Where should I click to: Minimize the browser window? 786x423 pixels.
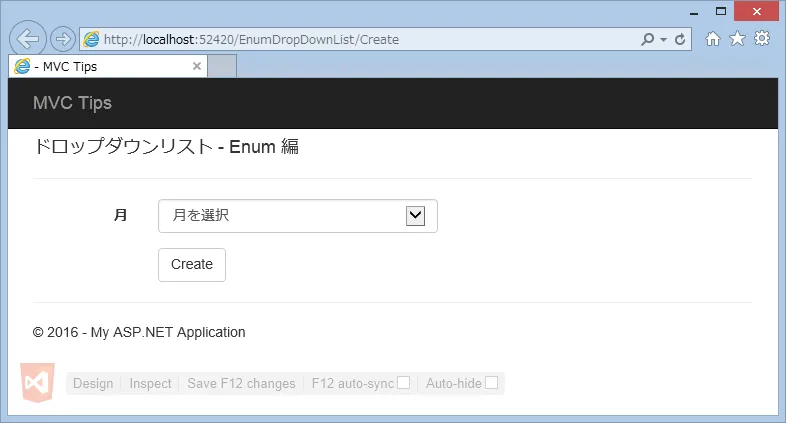[694, 12]
